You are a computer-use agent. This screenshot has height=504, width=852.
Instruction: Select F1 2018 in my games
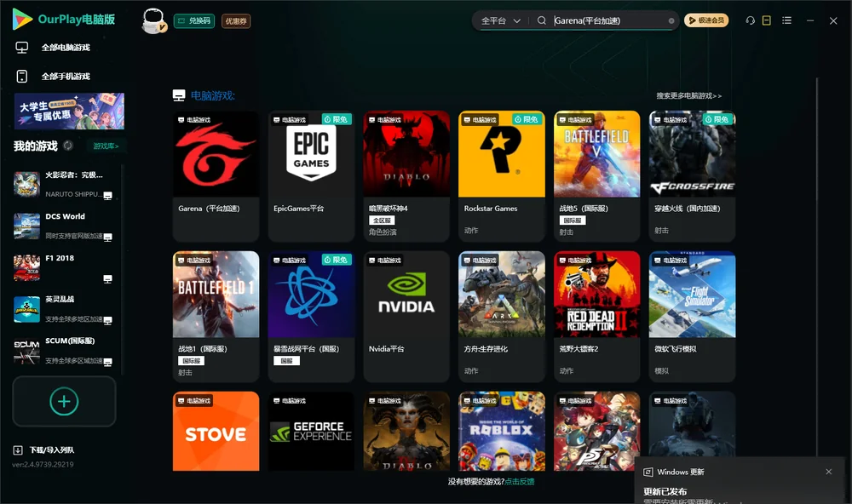coord(63,267)
